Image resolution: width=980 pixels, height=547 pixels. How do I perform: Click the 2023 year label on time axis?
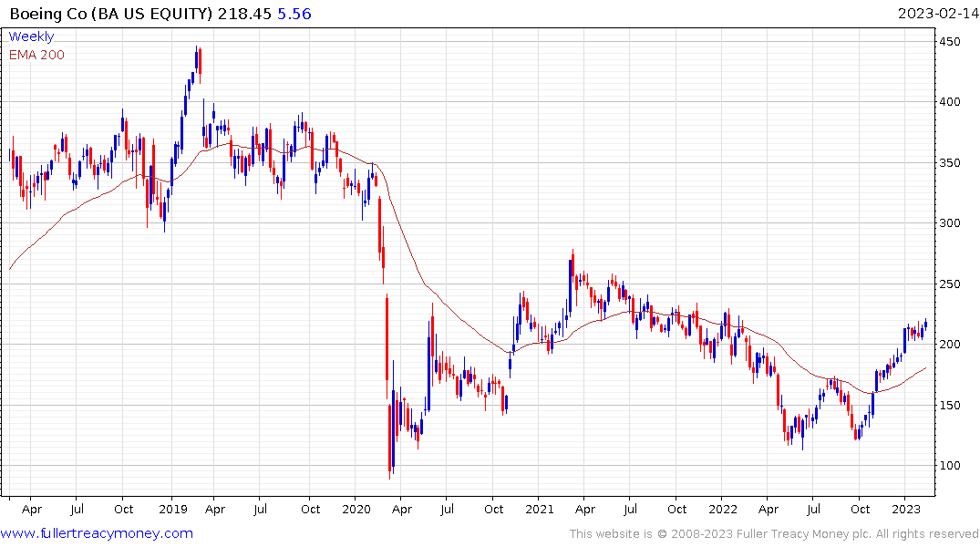(x=905, y=509)
